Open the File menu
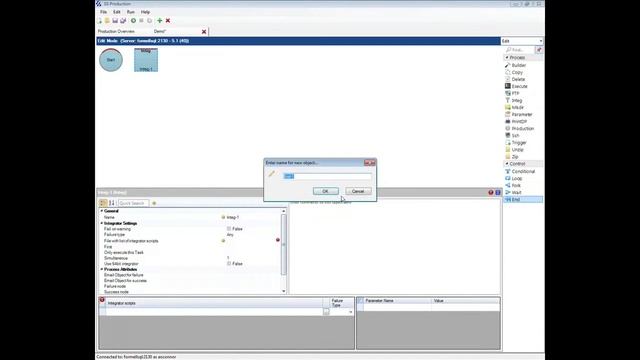 [103, 12]
